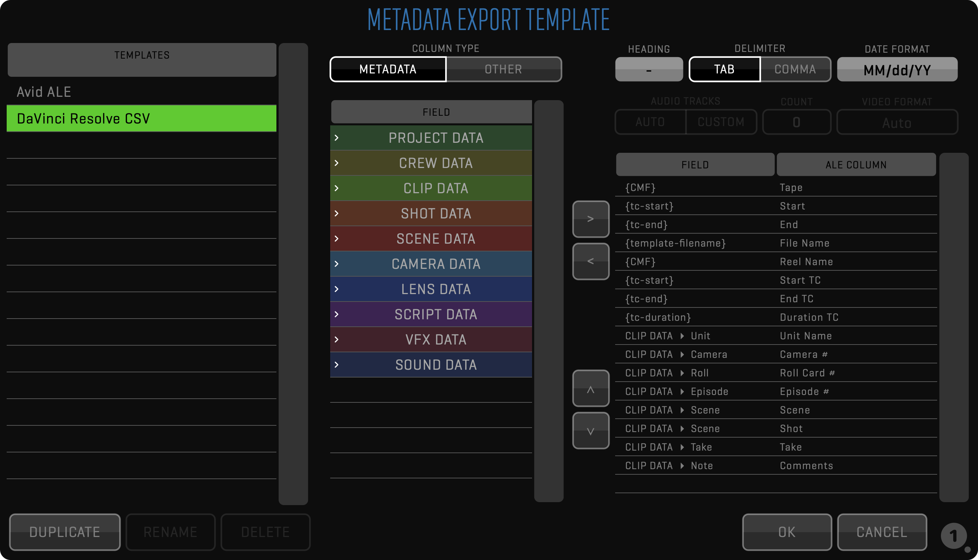This screenshot has width=978, height=560.
Task: Click the chevron beside LENS DATA
Action: tap(337, 289)
